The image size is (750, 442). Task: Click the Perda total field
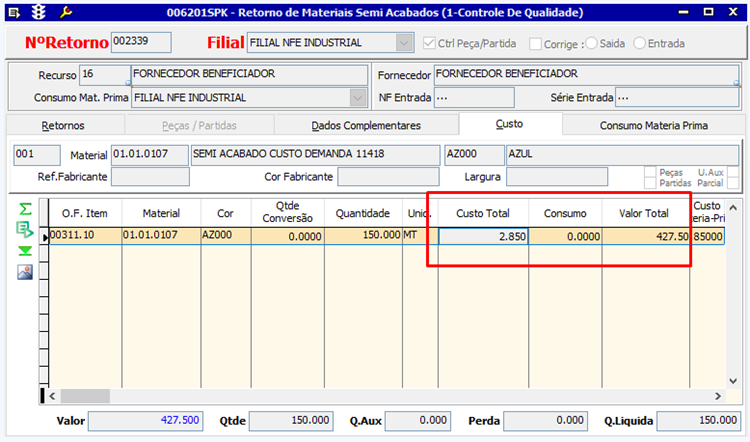pos(546,421)
